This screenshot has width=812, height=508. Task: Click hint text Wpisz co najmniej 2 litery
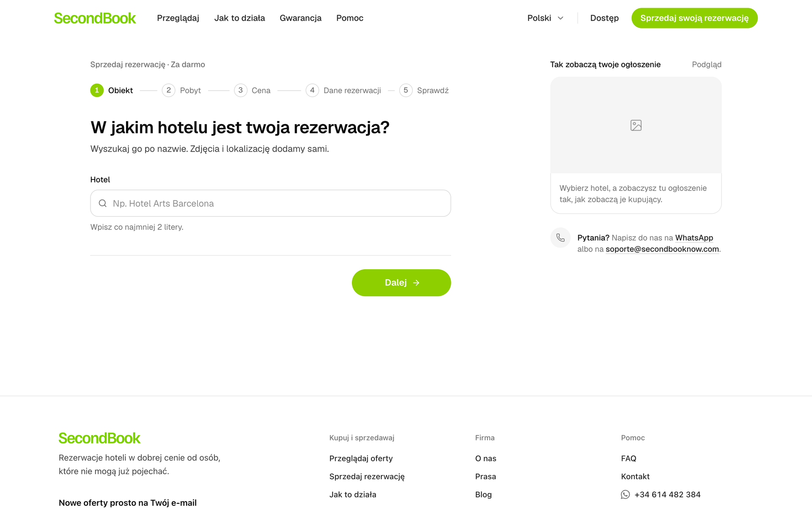137,227
